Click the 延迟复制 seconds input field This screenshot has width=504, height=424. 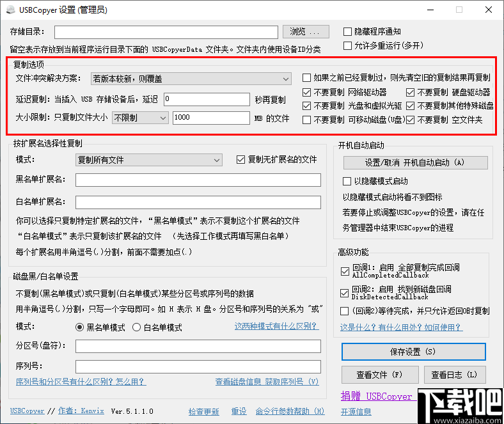click(207, 99)
